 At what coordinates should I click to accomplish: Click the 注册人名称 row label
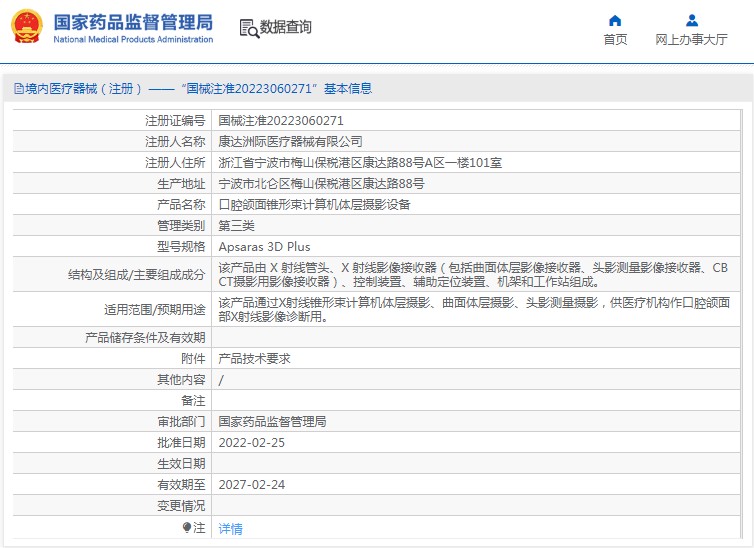tap(175, 142)
